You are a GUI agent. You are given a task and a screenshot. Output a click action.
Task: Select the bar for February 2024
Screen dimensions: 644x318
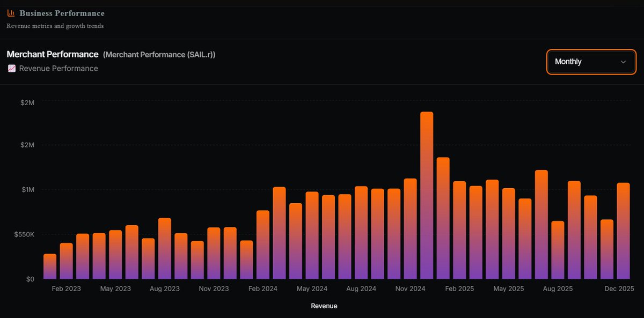(263, 245)
